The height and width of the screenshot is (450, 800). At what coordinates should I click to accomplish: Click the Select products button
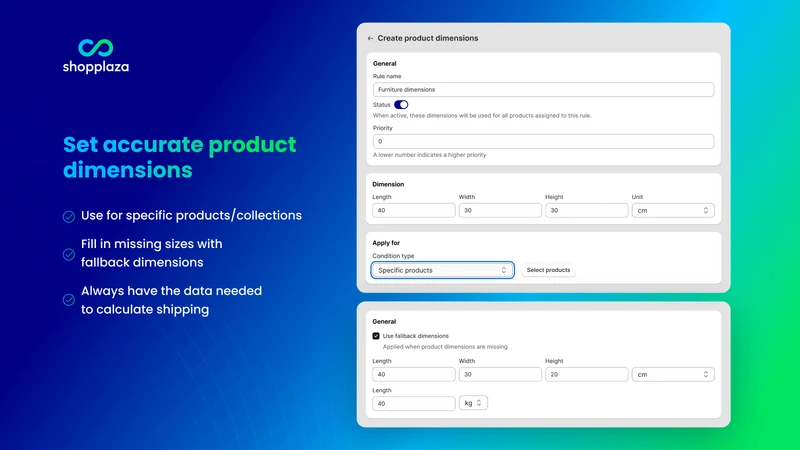pyautogui.click(x=548, y=270)
